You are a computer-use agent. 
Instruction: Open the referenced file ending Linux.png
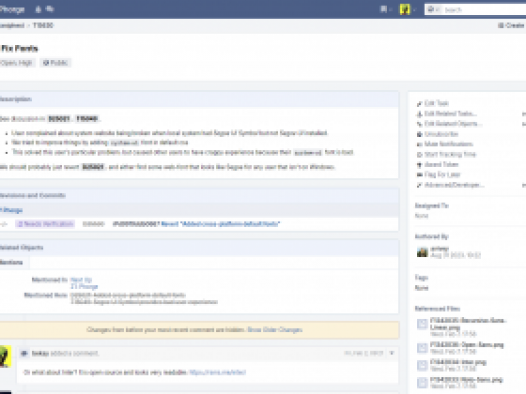(468, 324)
